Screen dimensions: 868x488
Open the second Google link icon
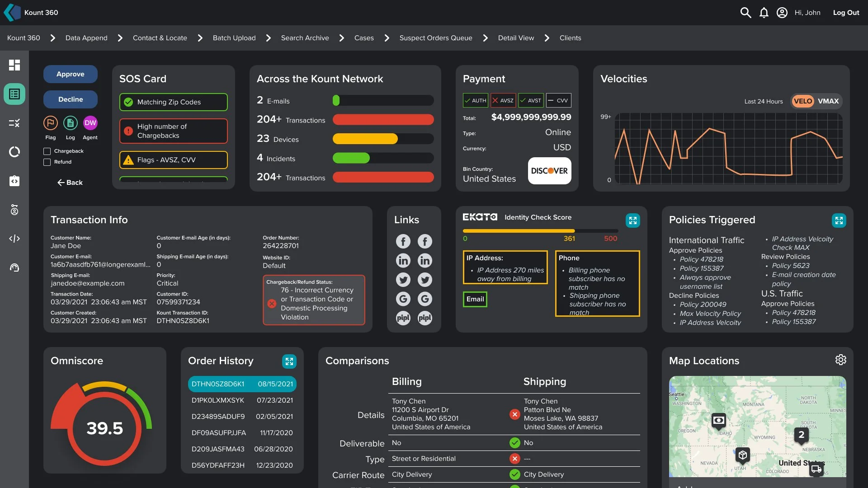[425, 299]
